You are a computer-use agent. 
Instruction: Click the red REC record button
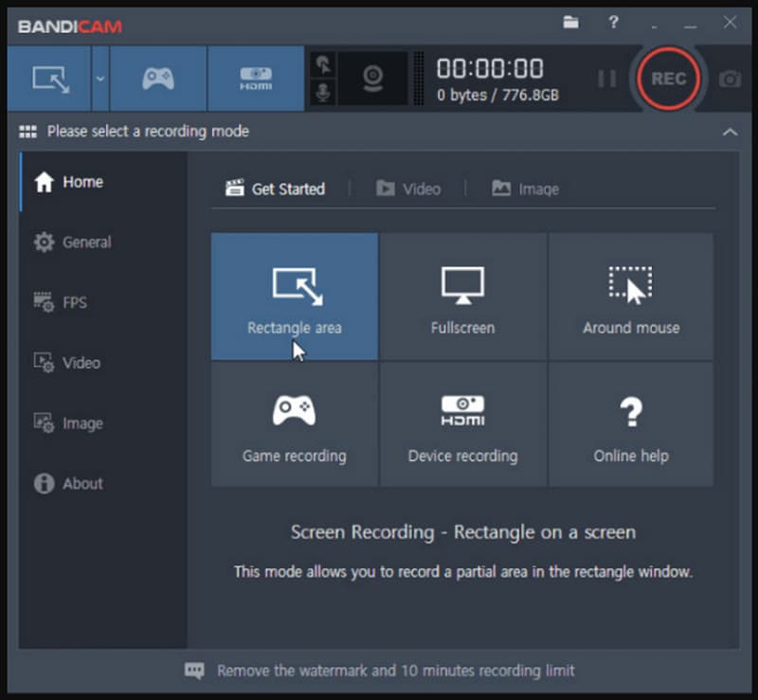[668, 79]
